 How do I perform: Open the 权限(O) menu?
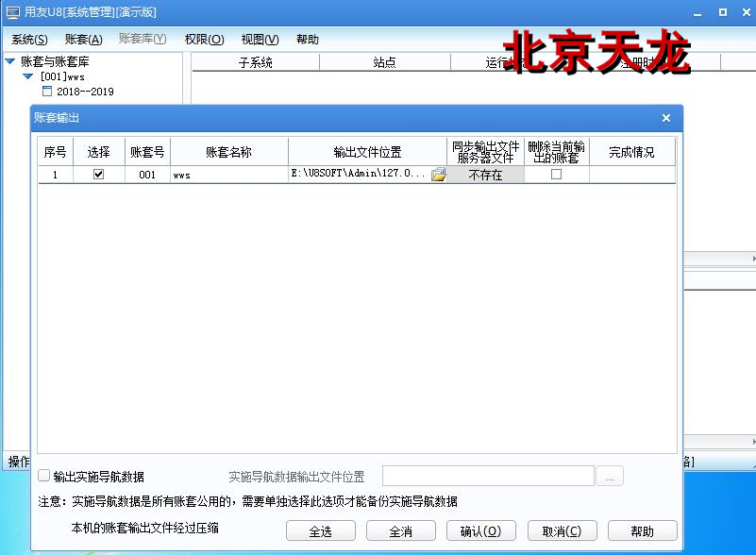coord(205,40)
